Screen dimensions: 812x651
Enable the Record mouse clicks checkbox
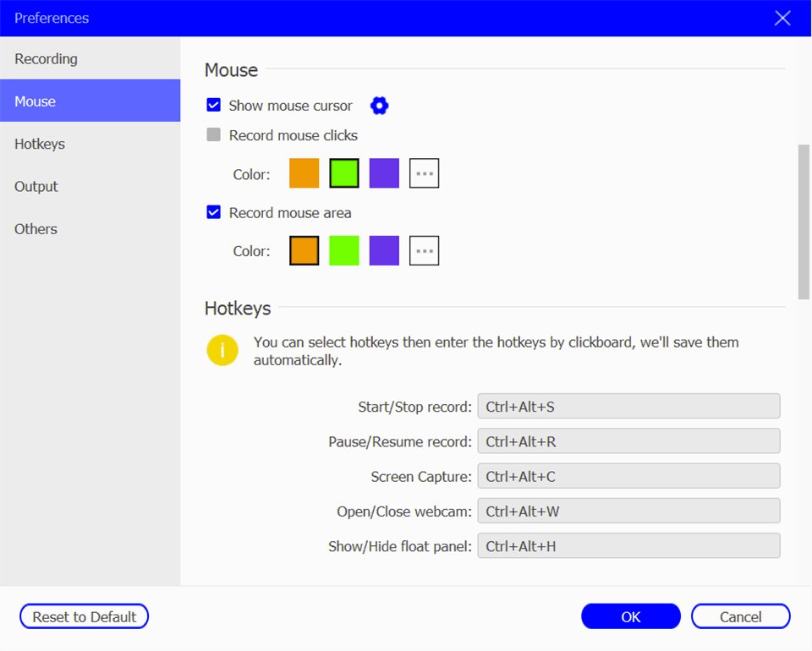213,134
